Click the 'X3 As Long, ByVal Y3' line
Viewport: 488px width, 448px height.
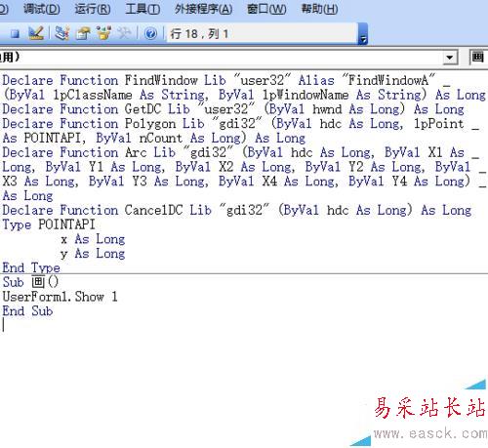click(x=244, y=182)
